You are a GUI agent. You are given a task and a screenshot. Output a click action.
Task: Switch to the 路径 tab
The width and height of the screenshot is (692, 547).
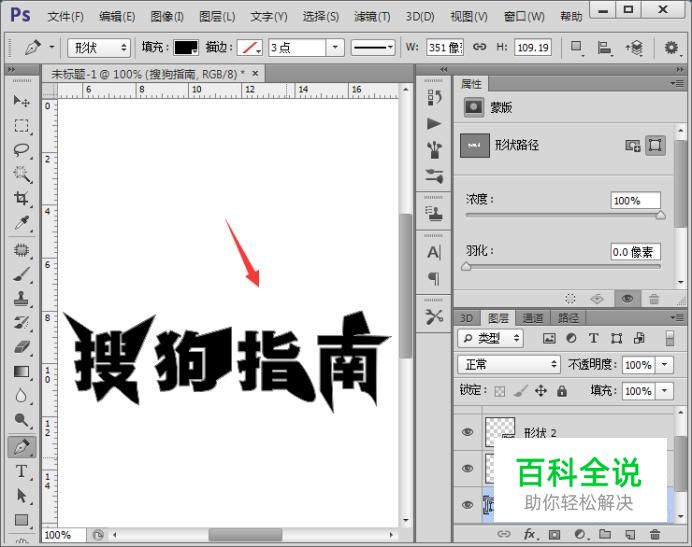click(568, 318)
